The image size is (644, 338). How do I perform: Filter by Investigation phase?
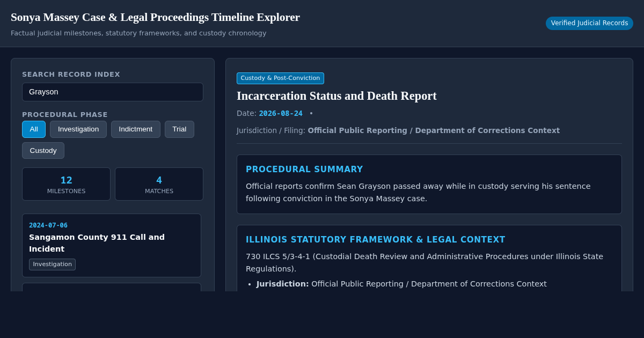click(78, 129)
